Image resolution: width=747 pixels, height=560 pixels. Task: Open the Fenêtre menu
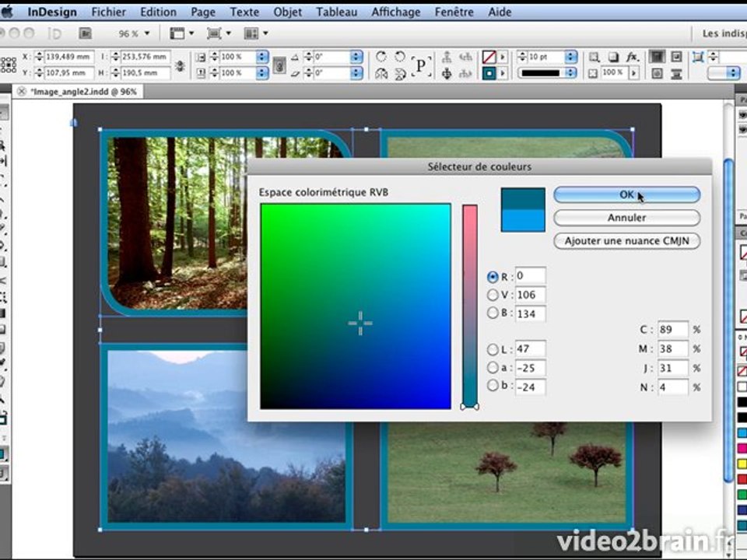[454, 12]
